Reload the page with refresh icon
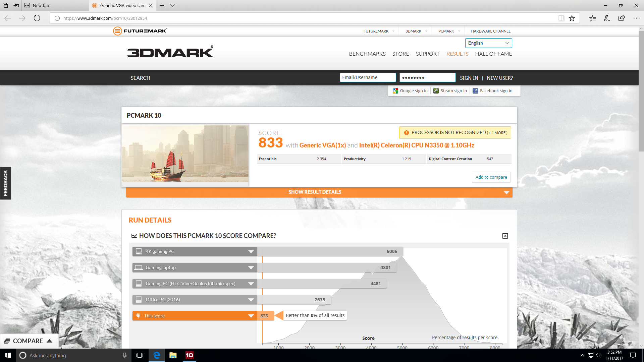The image size is (644, 362). click(x=37, y=18)
